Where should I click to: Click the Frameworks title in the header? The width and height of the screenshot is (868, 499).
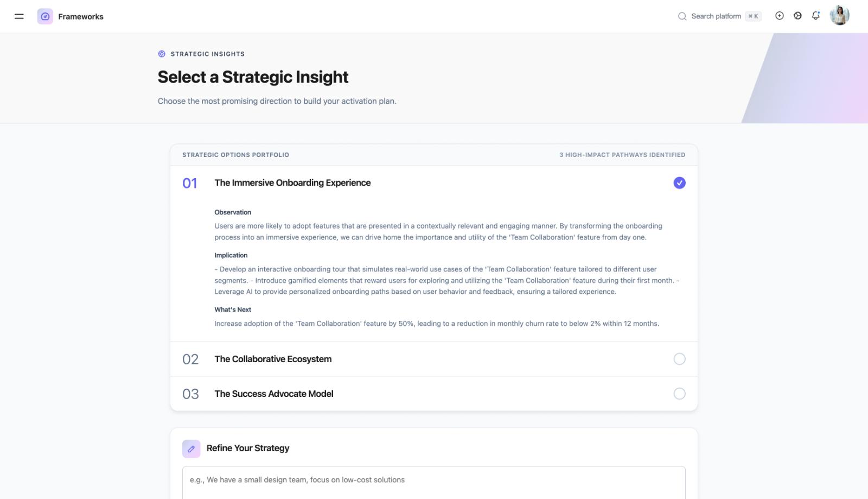point(81,16)
